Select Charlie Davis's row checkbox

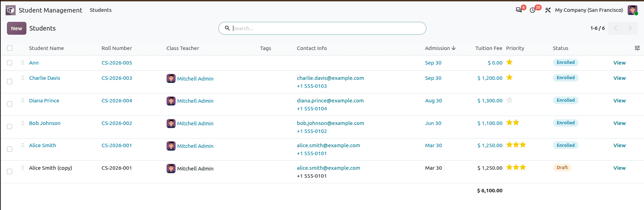pyautogui.click(x=10, y=82)
